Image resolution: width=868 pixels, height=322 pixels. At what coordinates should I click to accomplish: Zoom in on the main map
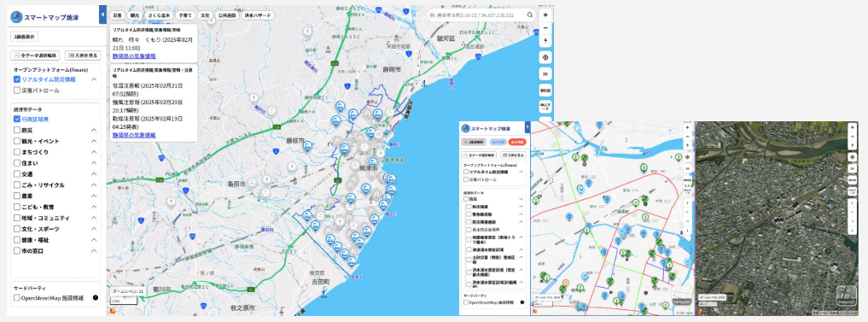coord(545,15)
